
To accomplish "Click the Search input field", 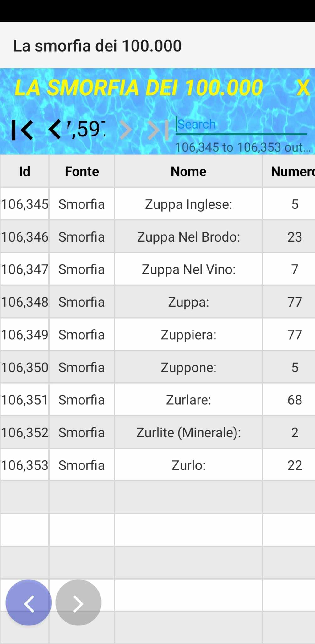I will (x=241, y=125).
